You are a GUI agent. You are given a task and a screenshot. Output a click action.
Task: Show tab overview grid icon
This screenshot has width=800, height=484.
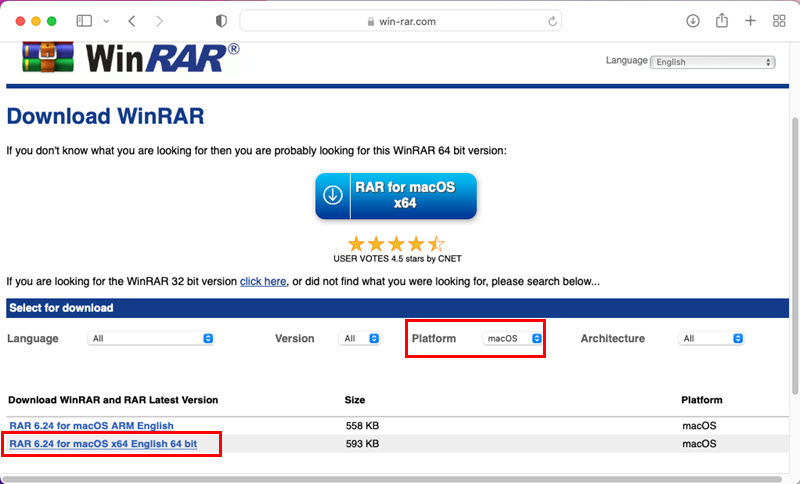[x=779, y=21]
